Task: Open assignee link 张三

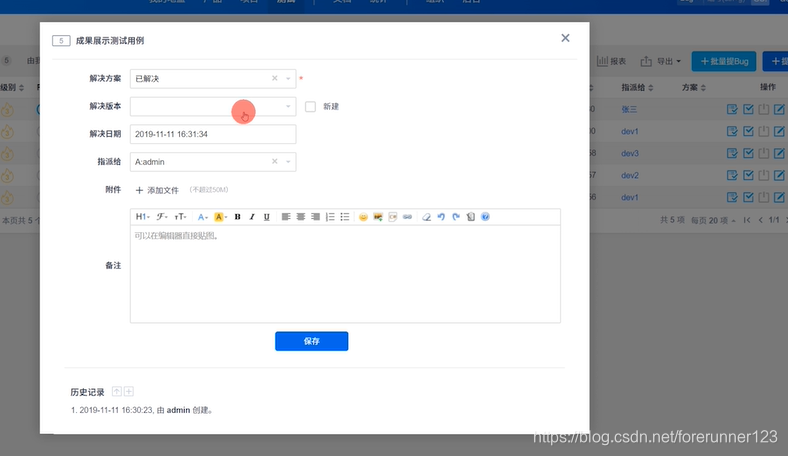Action: tap(629, 109)
